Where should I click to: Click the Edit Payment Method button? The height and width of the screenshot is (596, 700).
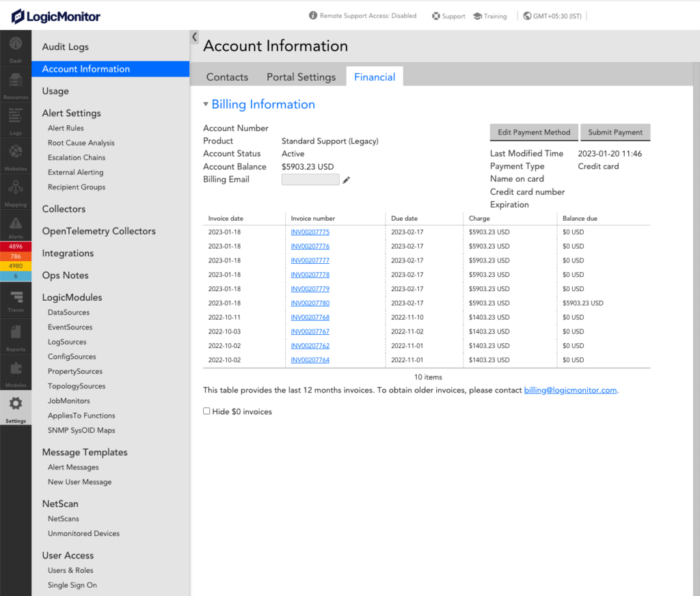[534, 132]
